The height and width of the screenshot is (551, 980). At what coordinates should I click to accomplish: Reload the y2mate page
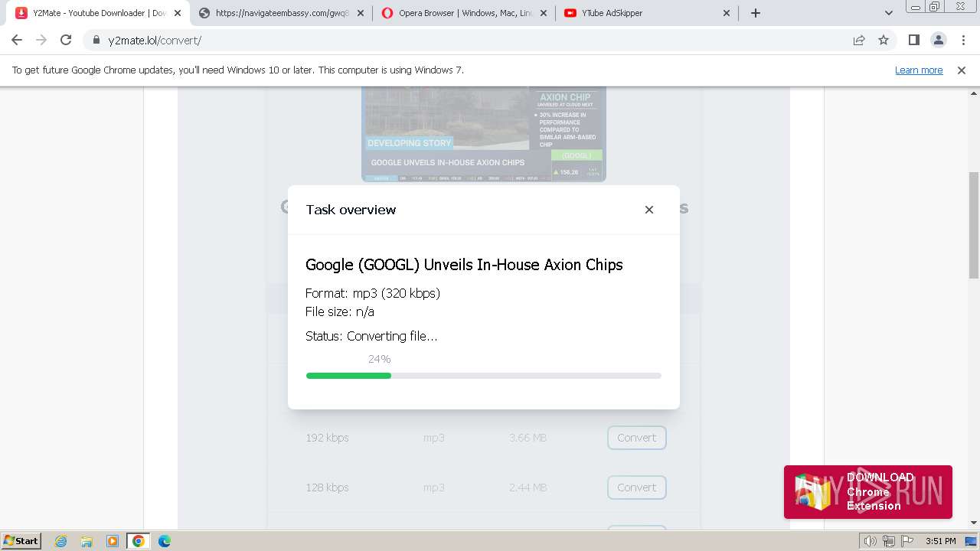66,41
